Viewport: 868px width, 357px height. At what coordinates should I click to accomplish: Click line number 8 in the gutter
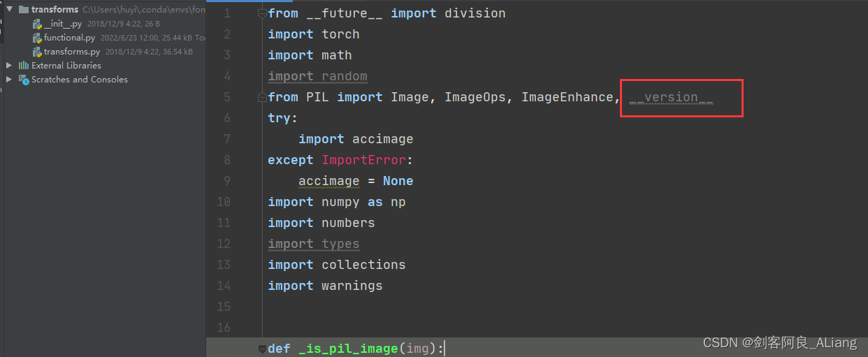227,160
